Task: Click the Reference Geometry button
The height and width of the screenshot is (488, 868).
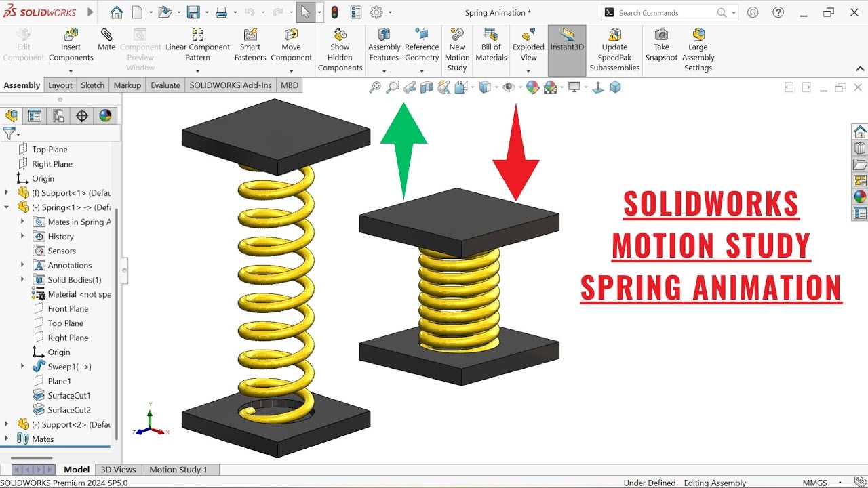Action: (x=422, y=45)
